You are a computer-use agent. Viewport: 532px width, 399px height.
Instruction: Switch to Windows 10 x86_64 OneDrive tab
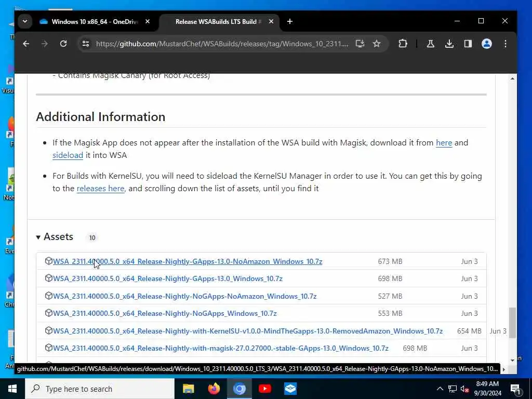click(x=95, y=22)
